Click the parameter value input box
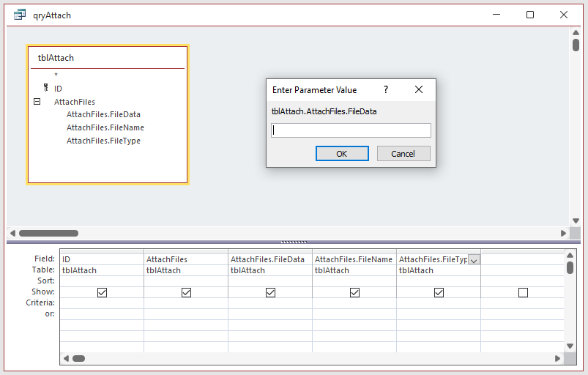This screenshot has height=375, width=588. click(351, 130)
